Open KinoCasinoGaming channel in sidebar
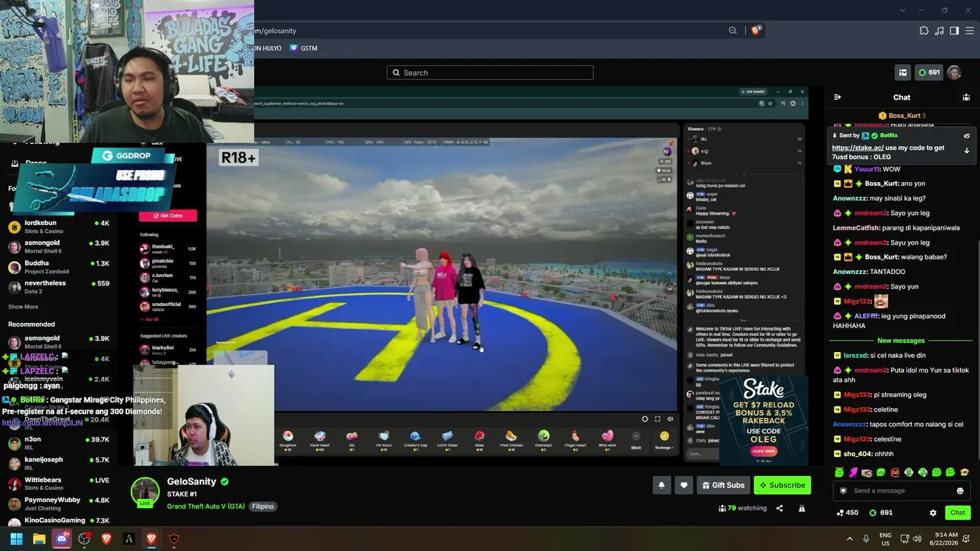The image size is (980, 551). coord(58,521)
